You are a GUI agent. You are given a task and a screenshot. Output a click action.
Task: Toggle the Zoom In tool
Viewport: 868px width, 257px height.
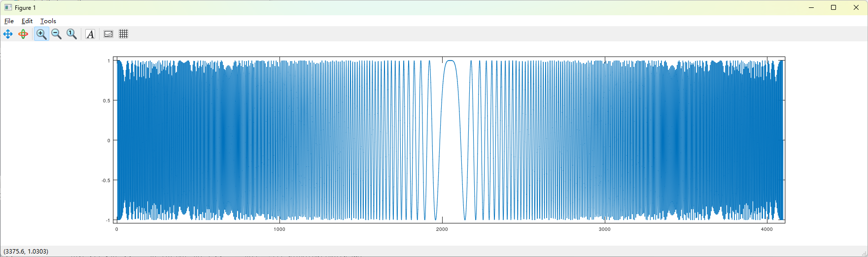41,34
